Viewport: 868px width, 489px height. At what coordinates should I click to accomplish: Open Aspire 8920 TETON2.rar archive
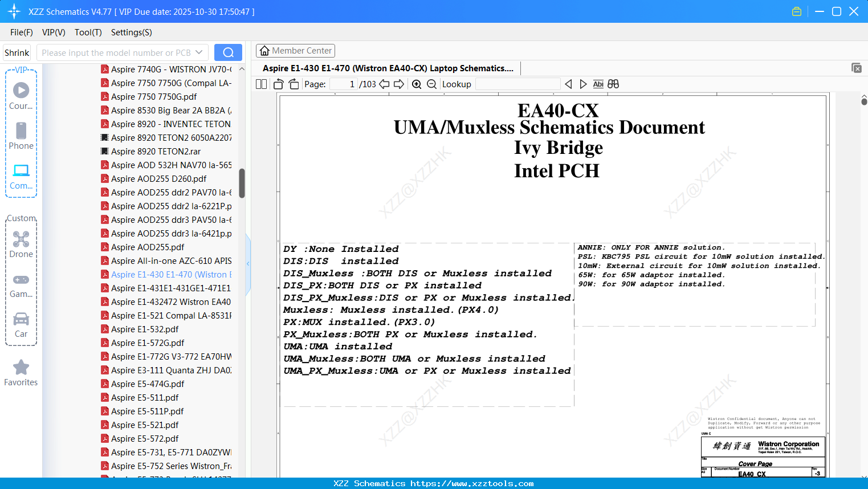point(151,152)
